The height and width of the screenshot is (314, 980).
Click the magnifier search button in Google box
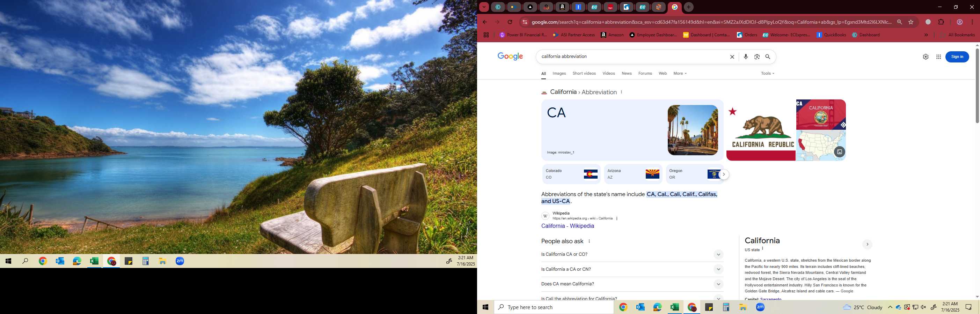point(768,57)
